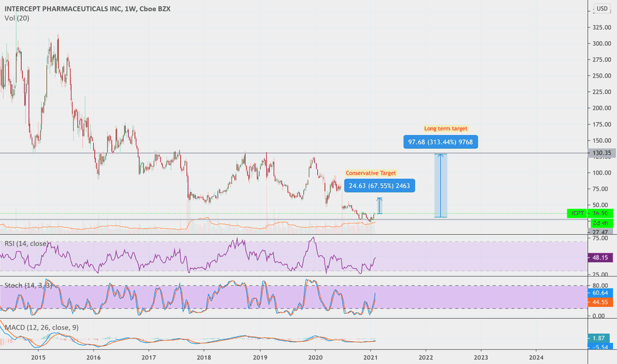This screenshot has width=617, height=364.
Task: Click the 48.15 RSI value tag
Action: [x=600, y=257]
